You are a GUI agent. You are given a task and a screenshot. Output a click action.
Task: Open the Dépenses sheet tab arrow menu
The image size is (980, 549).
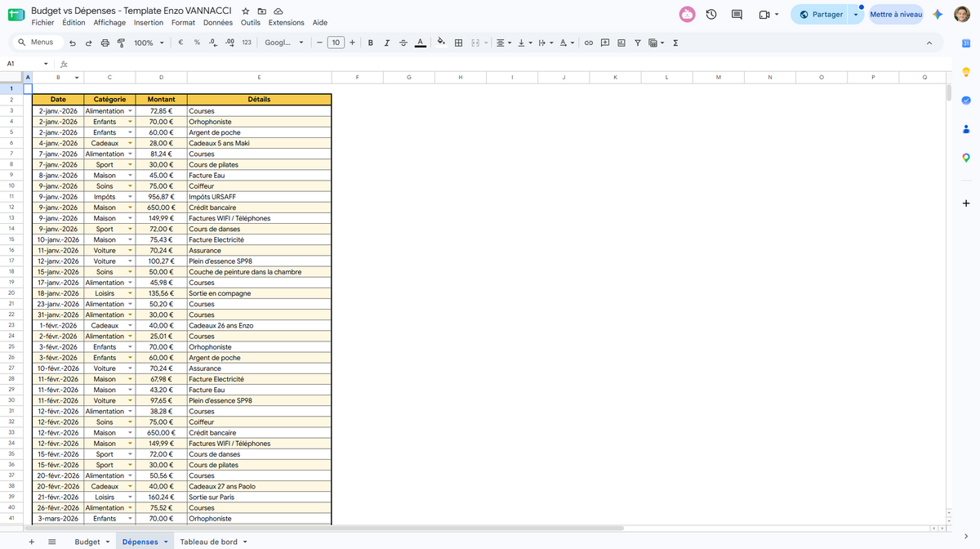166,542
